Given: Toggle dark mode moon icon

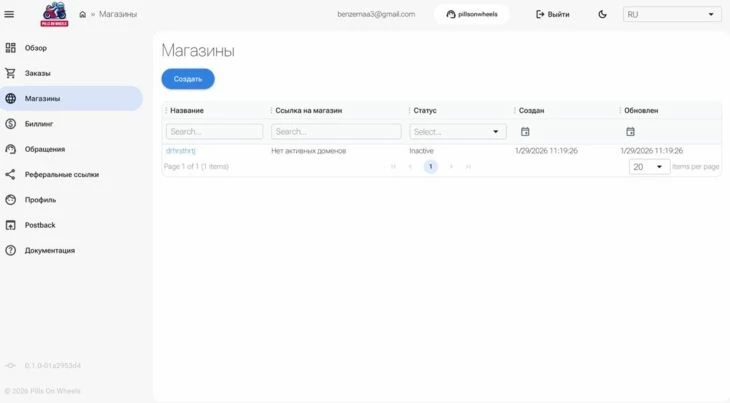Looking at the screenshot, I should click(602, 14).
